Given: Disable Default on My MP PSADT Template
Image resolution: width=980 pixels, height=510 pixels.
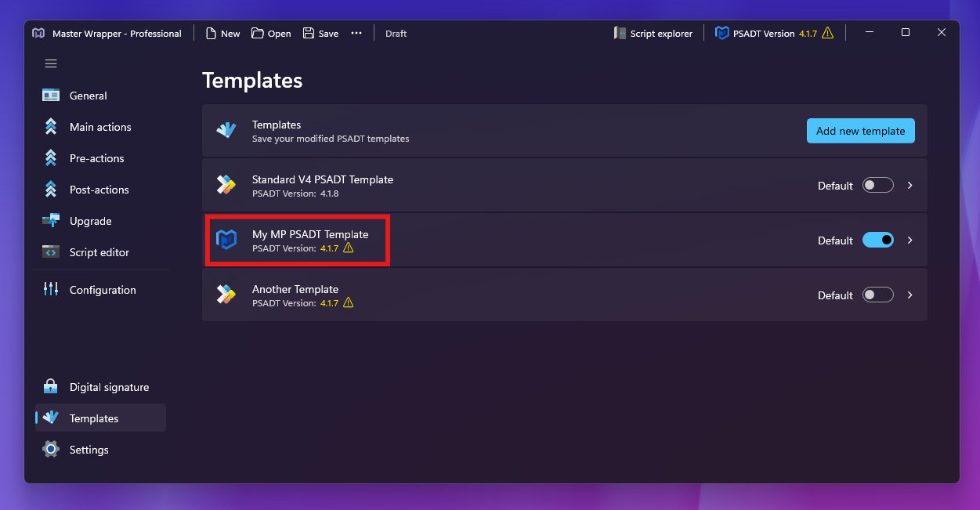Looking at the screenshot, I should click(x=878, y=240).
